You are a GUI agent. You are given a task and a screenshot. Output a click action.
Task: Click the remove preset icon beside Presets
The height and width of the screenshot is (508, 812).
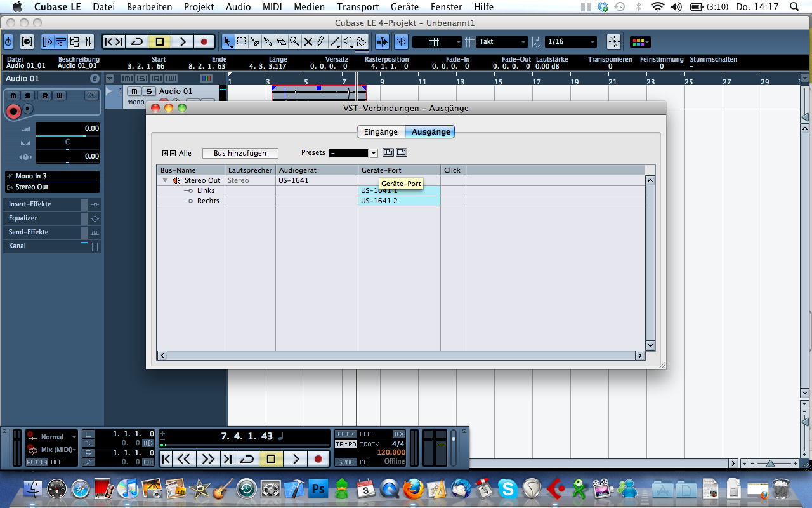(x=401, y=152)
